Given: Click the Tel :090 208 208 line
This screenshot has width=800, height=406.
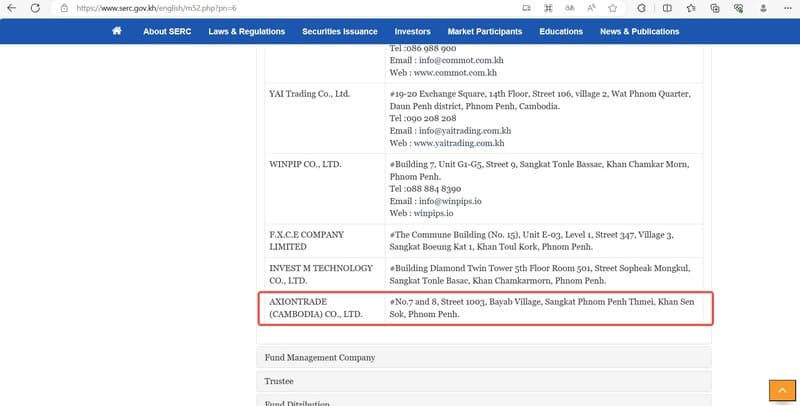Looking at the screenshot, I should click(x=423, y=118).
